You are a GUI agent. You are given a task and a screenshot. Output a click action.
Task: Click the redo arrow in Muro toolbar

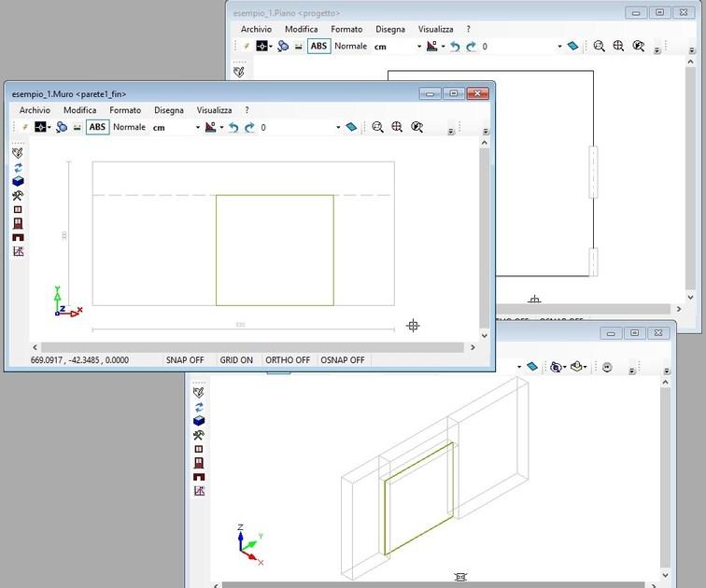(249, 127)
